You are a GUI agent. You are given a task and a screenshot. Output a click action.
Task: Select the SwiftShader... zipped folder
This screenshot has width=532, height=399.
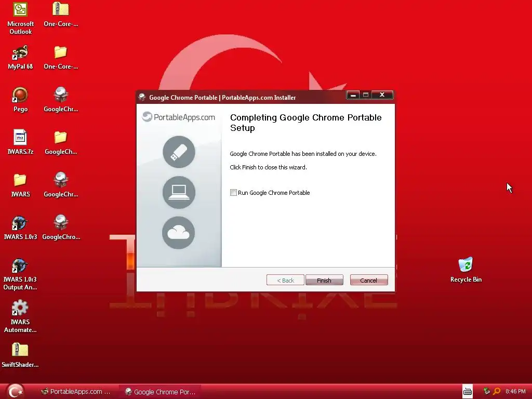[x=20, y=355]
